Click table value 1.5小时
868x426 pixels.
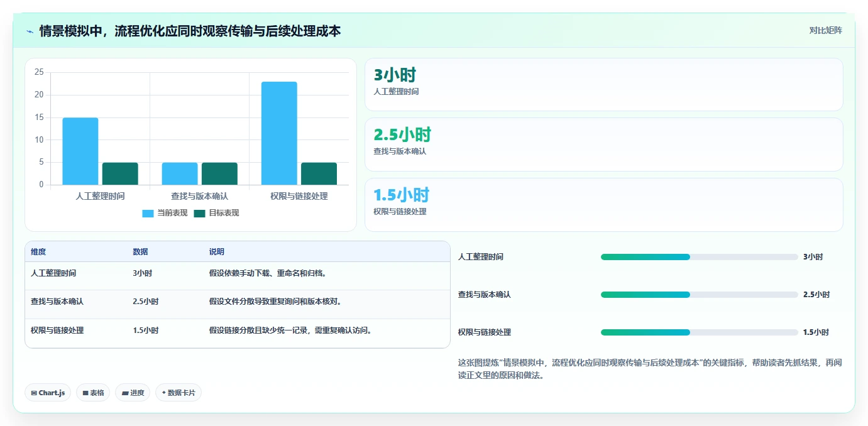pos(145,330)
